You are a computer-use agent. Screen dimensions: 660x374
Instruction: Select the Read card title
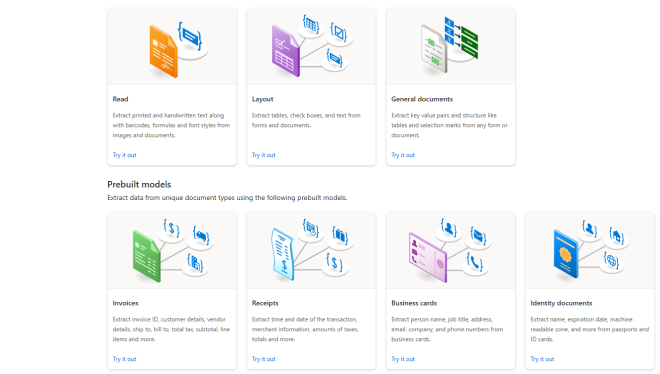pyautogui.click(x=120, y=99)
